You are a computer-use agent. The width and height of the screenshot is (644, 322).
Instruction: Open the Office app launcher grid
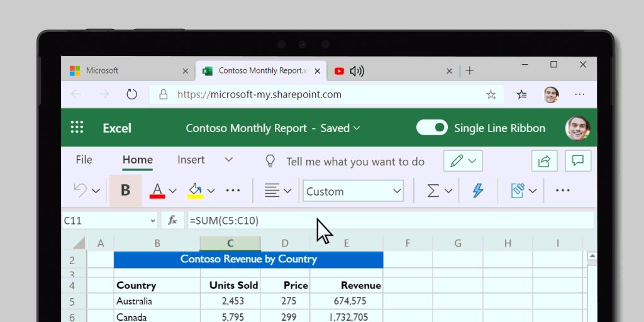[x=77, y=127]
